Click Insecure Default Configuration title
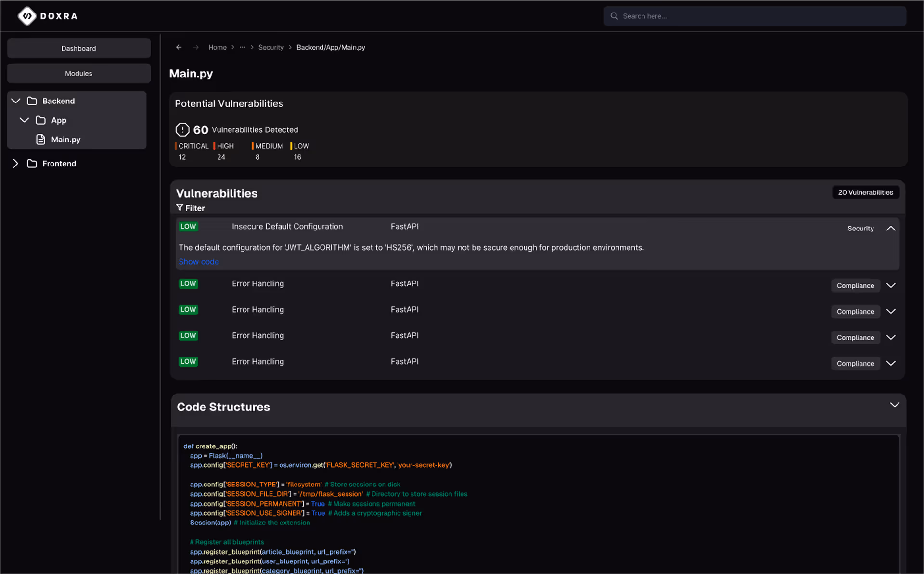This screenshot has width=924, height=574. 287,226
